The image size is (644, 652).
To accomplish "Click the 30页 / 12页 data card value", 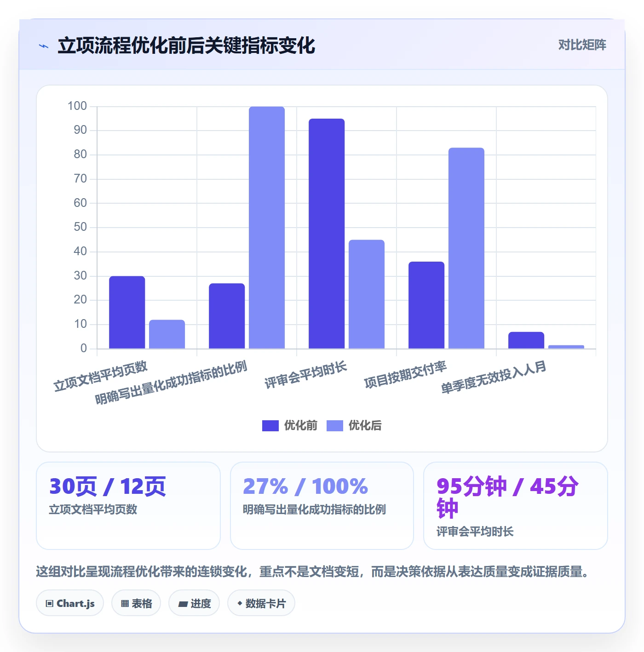I will click(x=108, y=486).
